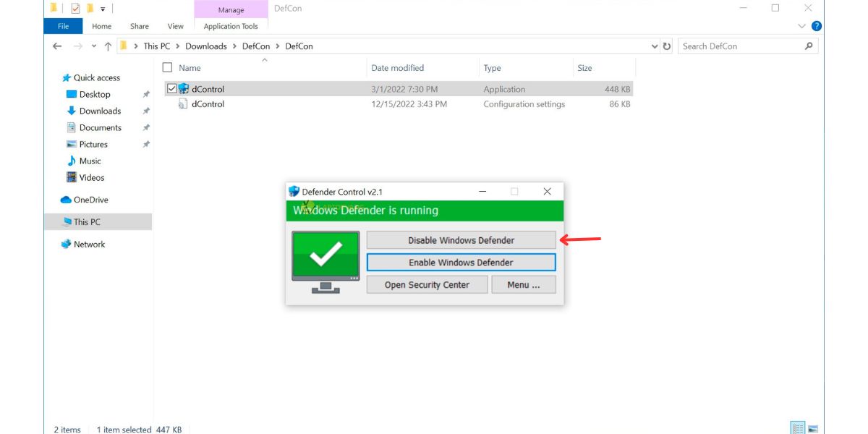Click the search magnifier icon
Viewport: 868px width, 434px height.
pyautogui.click(x=809, y=46)
